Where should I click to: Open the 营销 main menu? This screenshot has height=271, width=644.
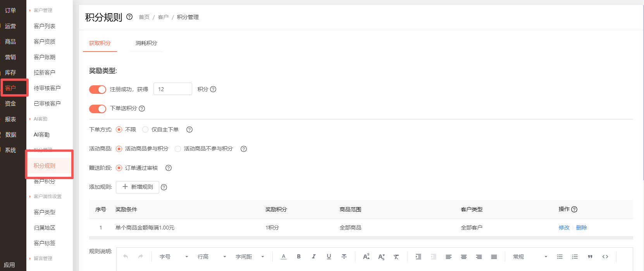(10, 57)
